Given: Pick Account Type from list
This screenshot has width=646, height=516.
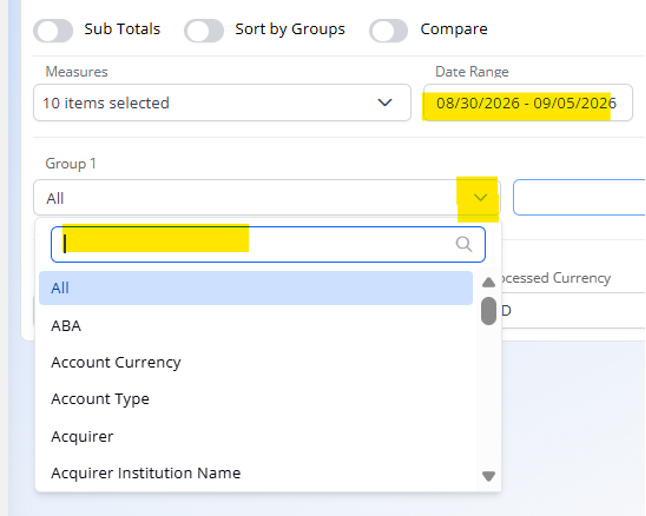Looking at the screenshot, I should (256, 399).
